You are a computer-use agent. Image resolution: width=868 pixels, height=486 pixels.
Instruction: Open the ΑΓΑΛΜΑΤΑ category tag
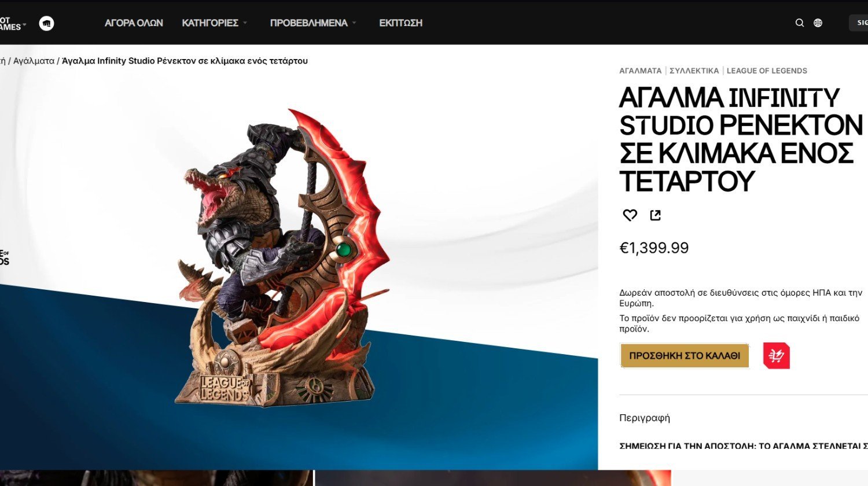[640, 71]
